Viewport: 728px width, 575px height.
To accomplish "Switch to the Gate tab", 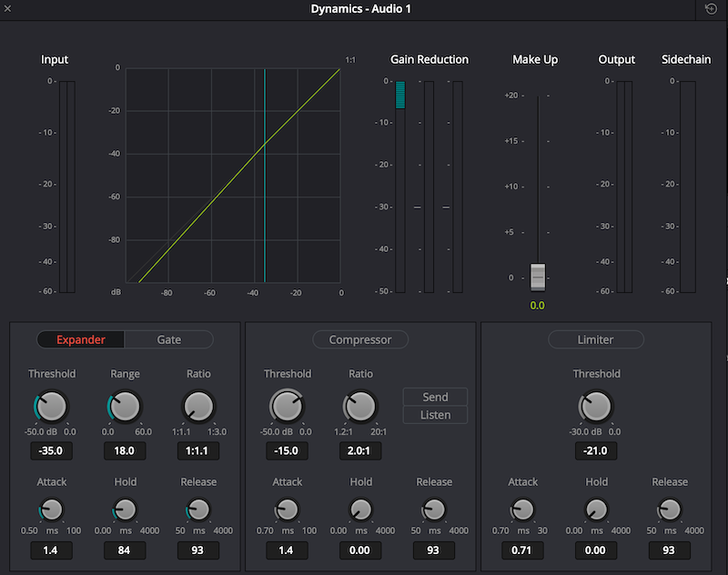I will click(168, 339).
